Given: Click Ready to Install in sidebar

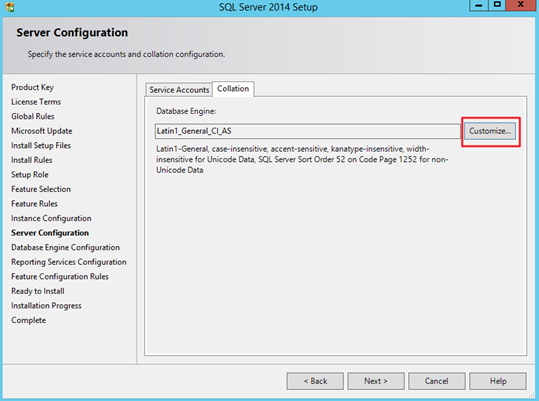Looking at the screenshot, I should pos(38,291).
